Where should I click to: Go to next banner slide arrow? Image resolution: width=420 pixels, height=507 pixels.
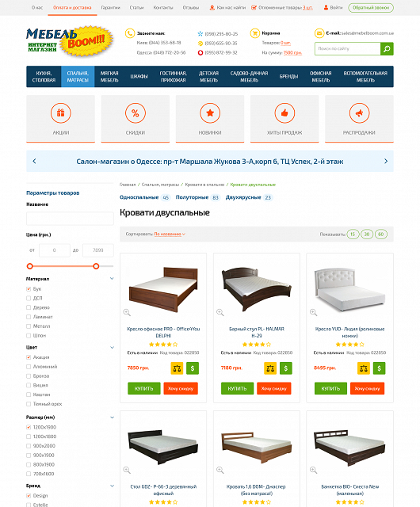click(x=386, y=161)
